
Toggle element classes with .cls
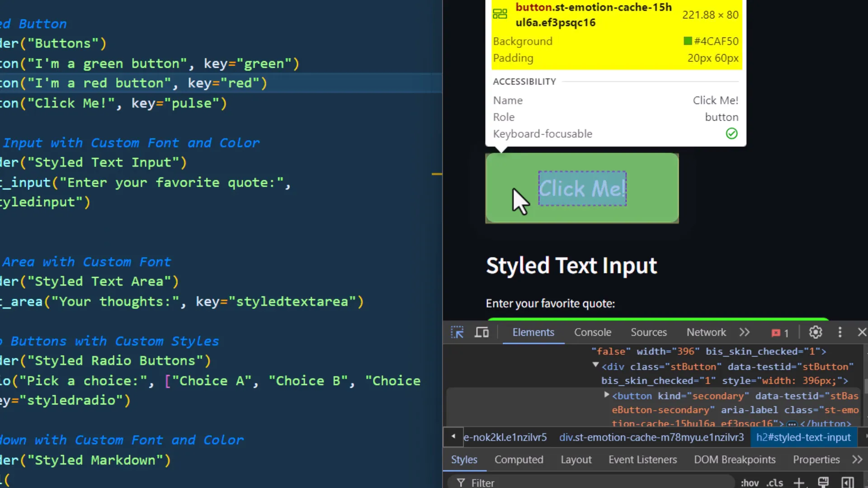774,483
